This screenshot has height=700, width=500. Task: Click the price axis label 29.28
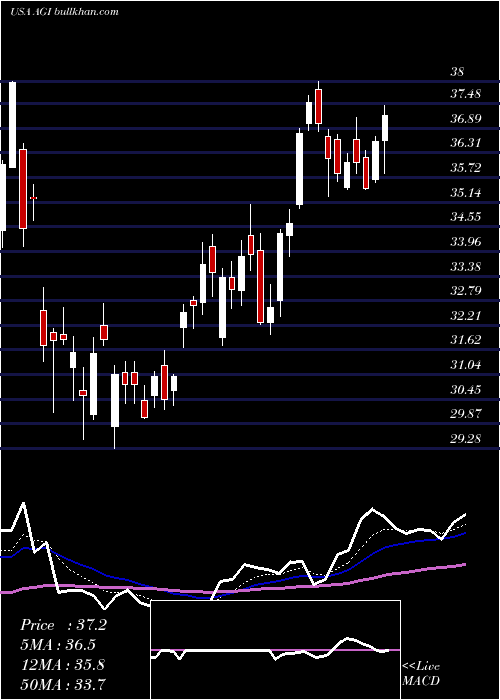click(x=466, y=439)
